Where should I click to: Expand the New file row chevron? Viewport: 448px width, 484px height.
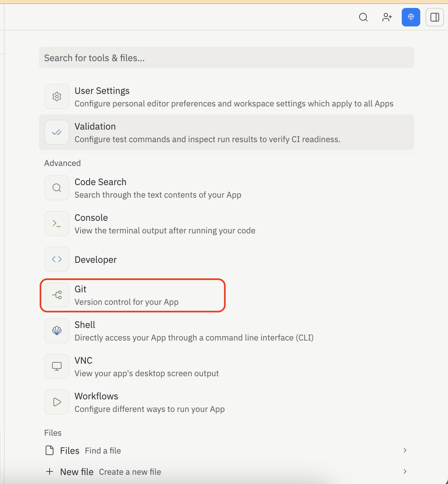[x=405, y=471]
